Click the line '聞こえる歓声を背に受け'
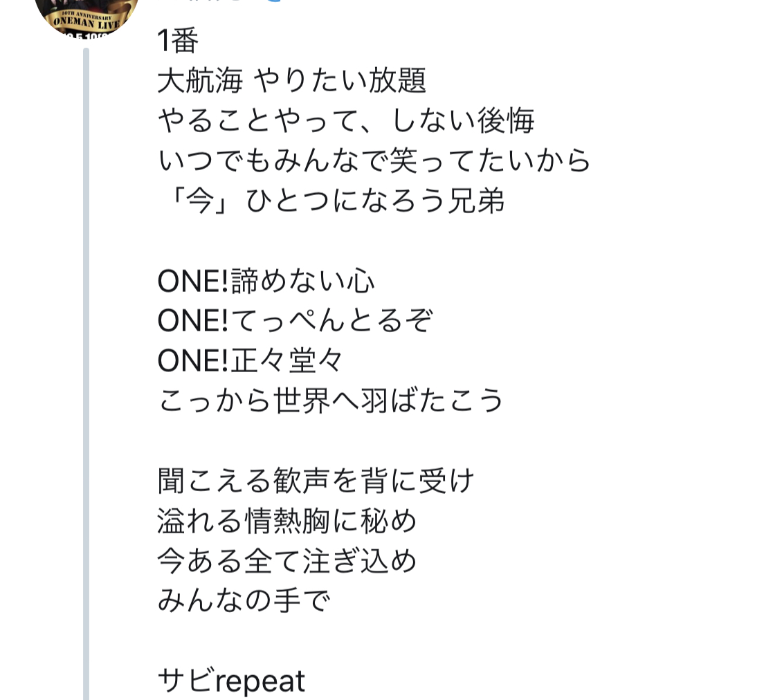 point(316,481)
